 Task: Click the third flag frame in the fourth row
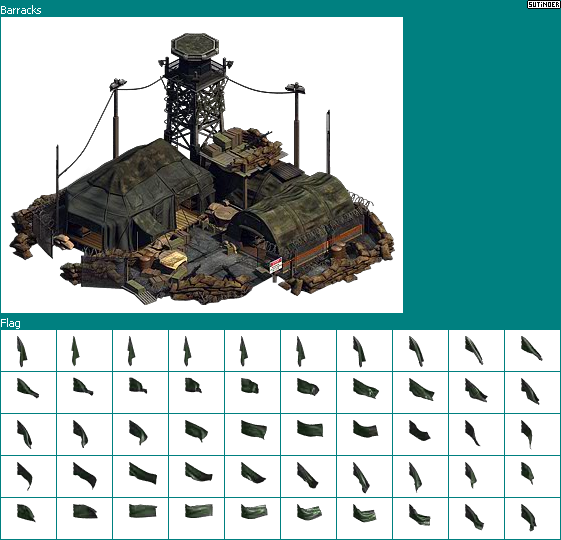[x=140, y=476]
